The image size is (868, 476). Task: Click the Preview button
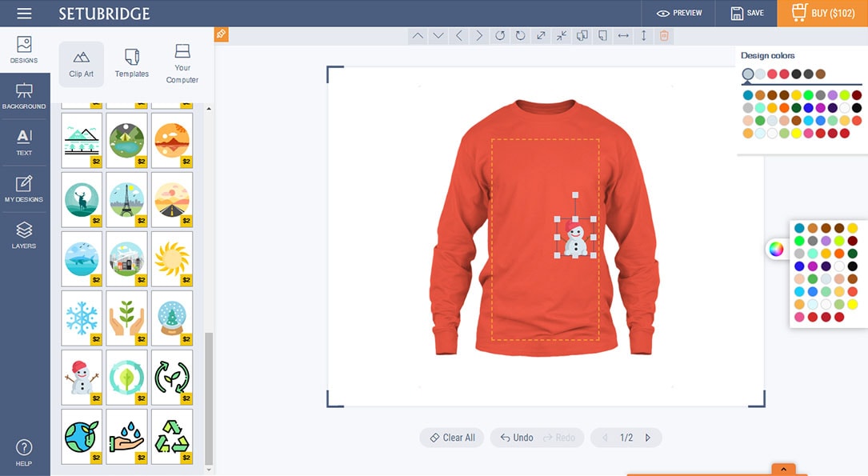(679, 14)
